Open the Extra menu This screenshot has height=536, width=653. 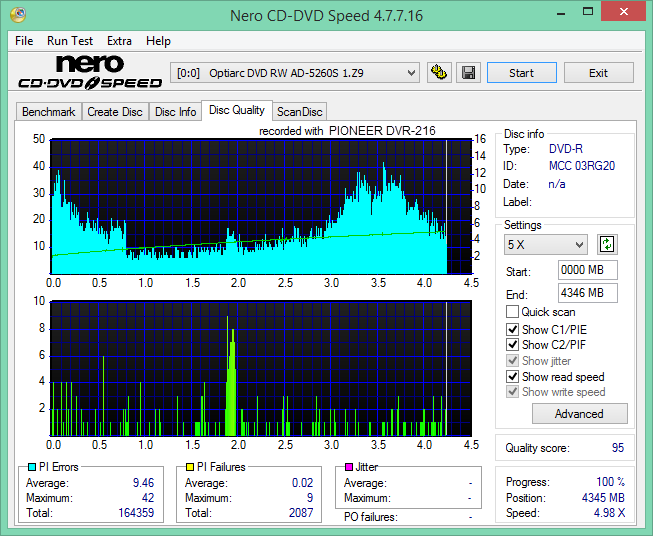pos(119,41)
